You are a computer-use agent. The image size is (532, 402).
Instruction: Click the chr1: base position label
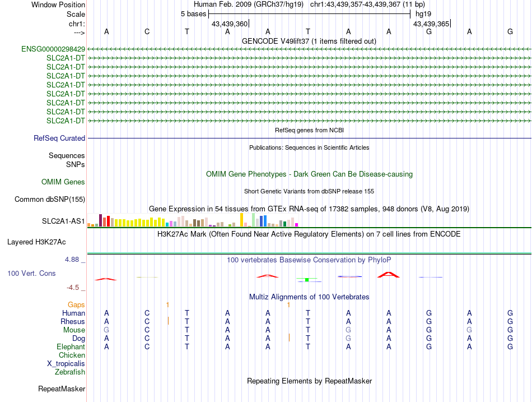[77, 24]
